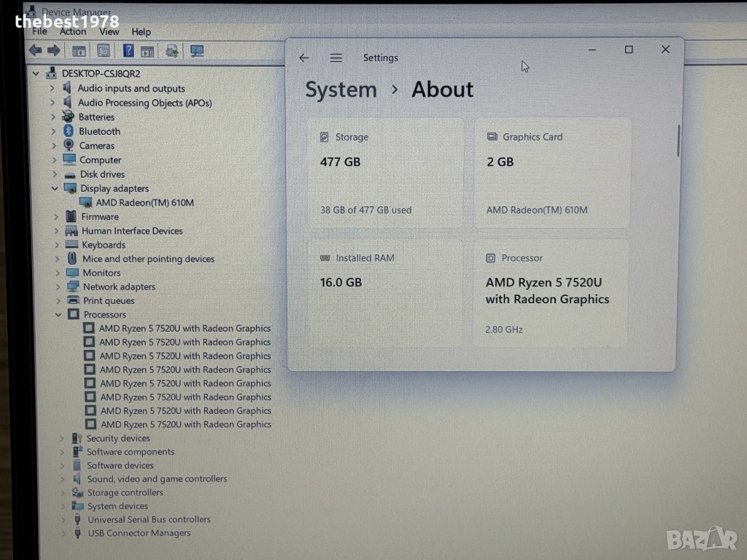This screenshot has width=747, height=560.
Task: Click the System breadcrumb link
Action: (x=341, y=90)
